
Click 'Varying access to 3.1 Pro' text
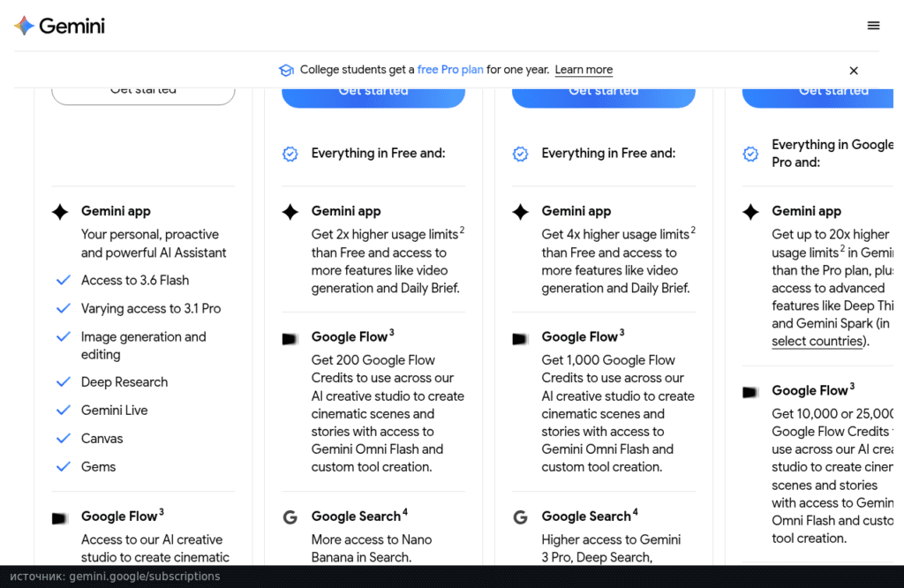pyautogui.click(x=151, y=308)
